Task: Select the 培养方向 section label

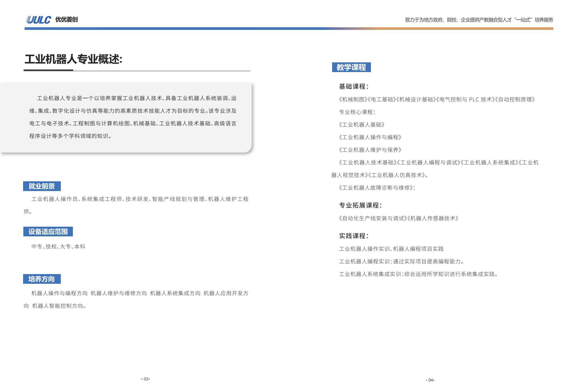Action: [x=42, y=279]
